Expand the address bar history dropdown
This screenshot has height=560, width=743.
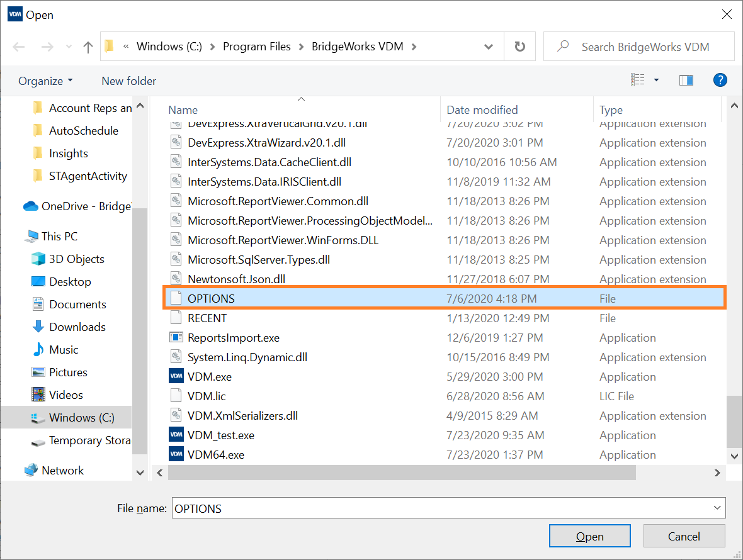coord(489,47)
